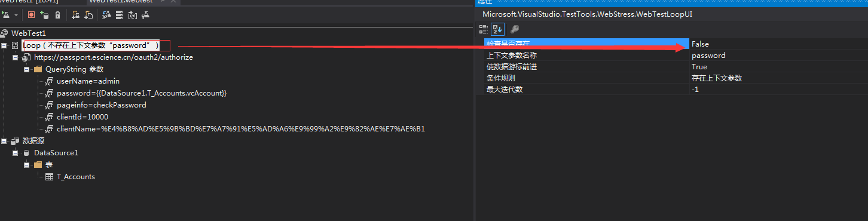This screenshot has width=868, height=221.
Task: Add a data source via toolbar
Action: click(x=44, y=14)
